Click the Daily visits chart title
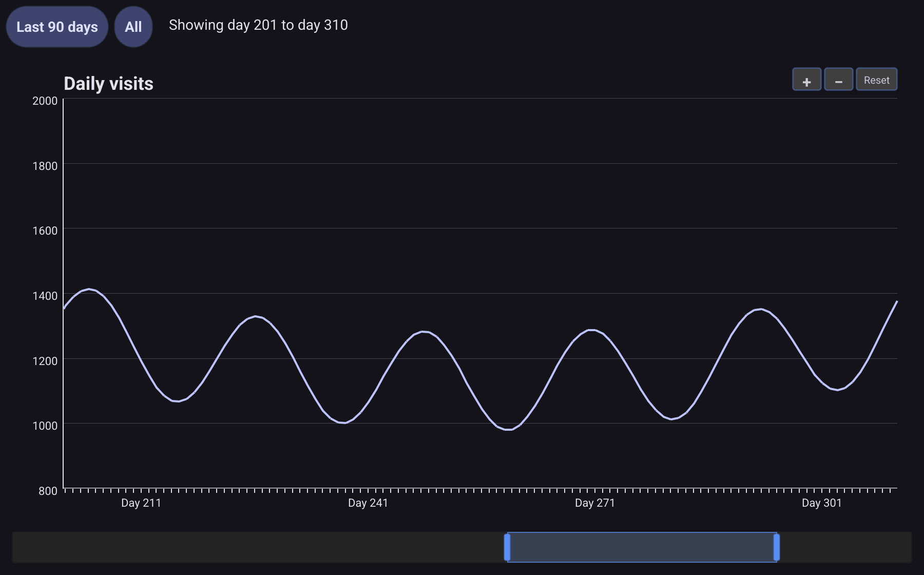Image resolution: width=924 pixels, height=575 pixels. coord(108,84)
